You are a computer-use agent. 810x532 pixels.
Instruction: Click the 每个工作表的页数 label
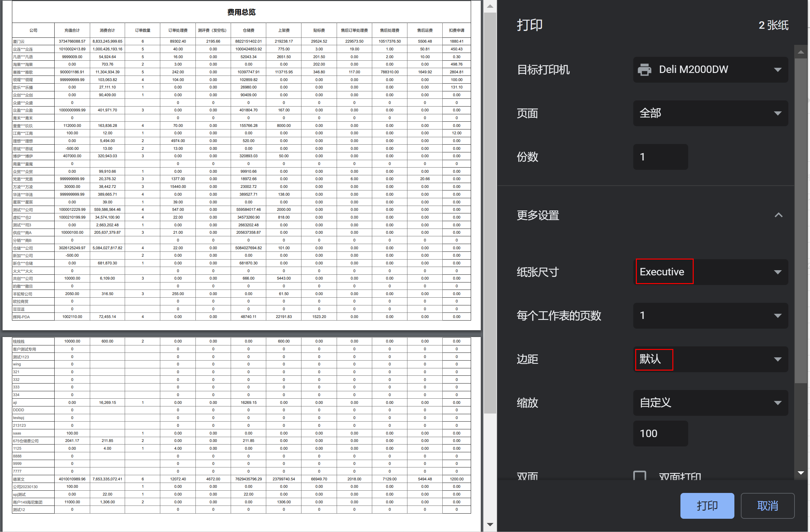click(x=559, y=315)
